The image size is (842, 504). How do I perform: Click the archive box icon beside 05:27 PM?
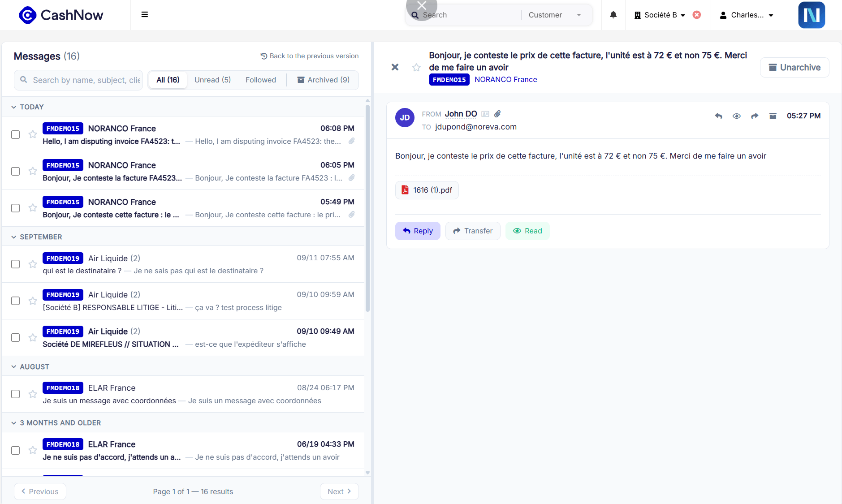tap(773, 116)
